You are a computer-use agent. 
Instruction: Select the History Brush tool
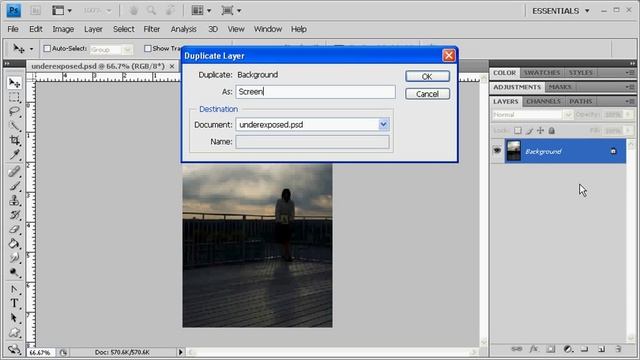[x=14, y=215]
